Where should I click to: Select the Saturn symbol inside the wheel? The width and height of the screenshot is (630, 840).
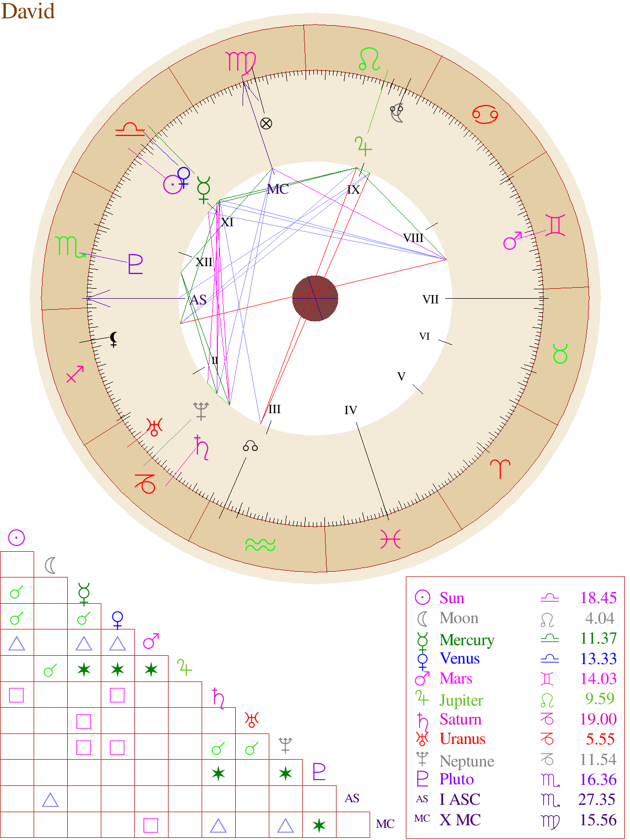tap(202, 447)
